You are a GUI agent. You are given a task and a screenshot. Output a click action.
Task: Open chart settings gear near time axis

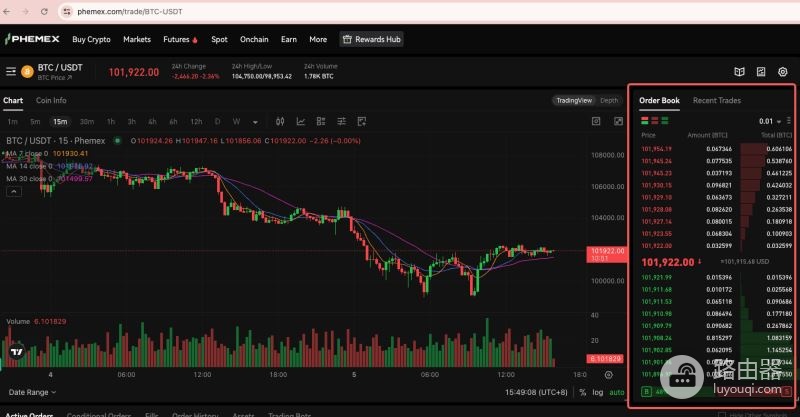point(609,375)
